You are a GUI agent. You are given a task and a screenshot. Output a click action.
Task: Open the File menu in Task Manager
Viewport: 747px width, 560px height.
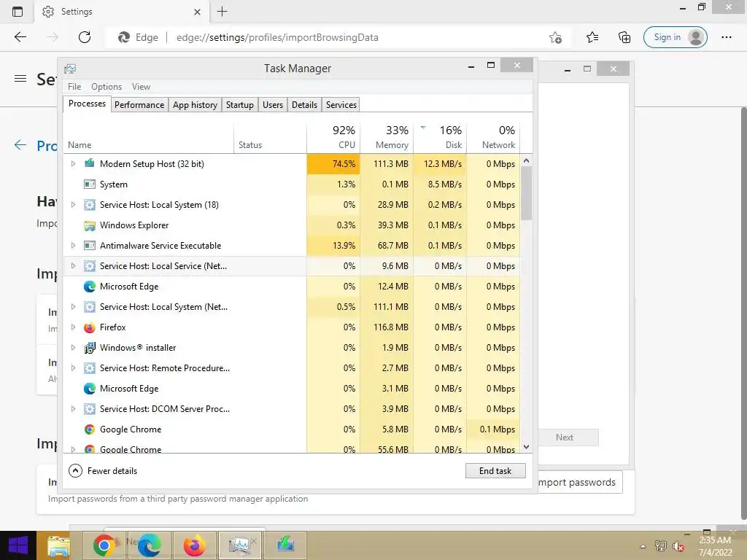coord(74,87)
